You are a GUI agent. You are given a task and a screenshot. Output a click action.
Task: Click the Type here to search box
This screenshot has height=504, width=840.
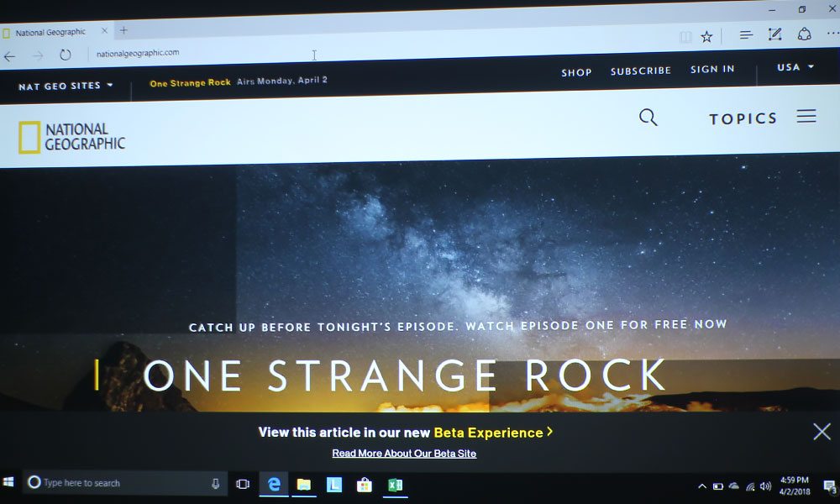coord(125,483)
